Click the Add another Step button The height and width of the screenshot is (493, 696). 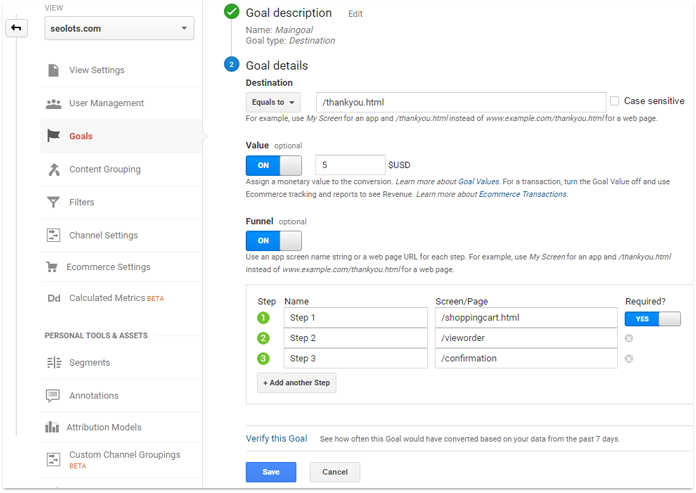(296, 383)
